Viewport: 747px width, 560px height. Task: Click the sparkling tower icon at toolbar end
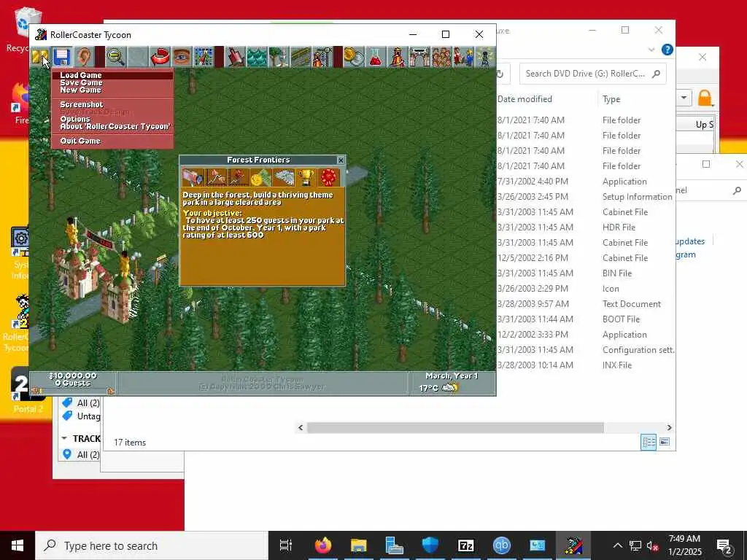[485, 57]
